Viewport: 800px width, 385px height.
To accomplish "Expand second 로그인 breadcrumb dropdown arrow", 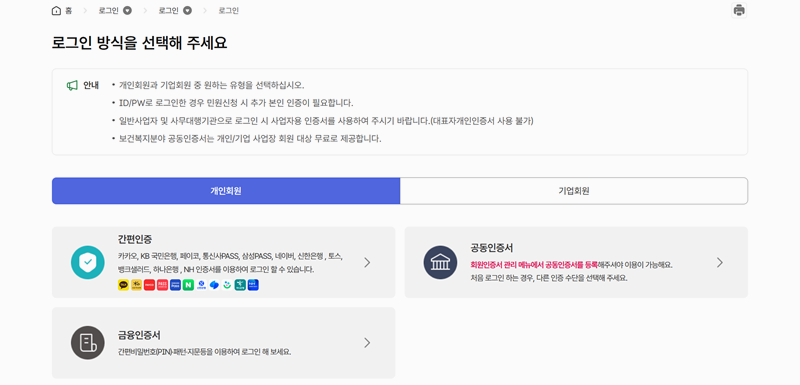I will tap(188, 11).
